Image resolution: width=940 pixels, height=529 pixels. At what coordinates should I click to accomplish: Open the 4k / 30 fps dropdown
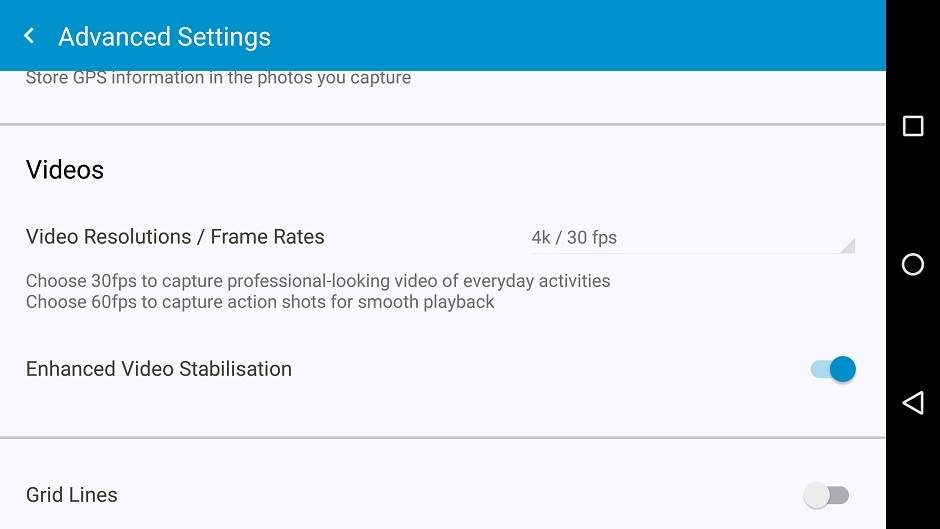690,238
